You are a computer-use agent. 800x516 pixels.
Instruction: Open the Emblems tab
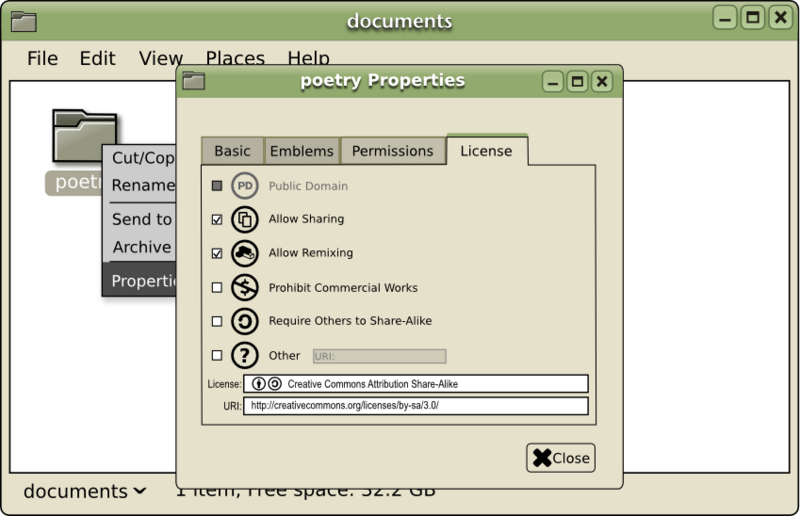pyautogui.click(x=302, y=151)
